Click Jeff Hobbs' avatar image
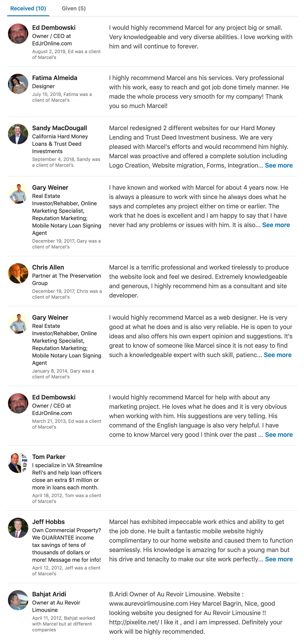The width and height of the screenshot is (304, 644). (x=18, y=528)
